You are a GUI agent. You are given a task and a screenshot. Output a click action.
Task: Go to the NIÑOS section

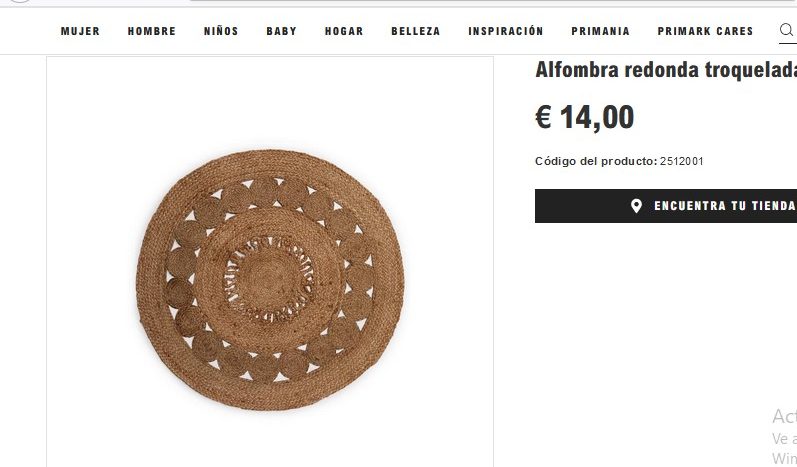[x=221, y=31]
